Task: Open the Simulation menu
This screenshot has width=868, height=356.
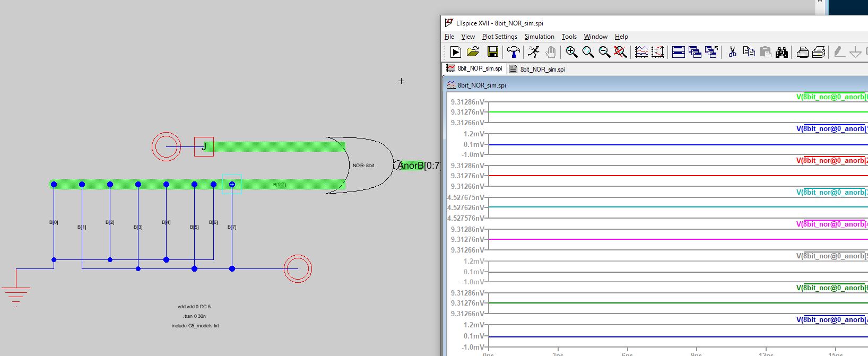Action: point(539,37)
